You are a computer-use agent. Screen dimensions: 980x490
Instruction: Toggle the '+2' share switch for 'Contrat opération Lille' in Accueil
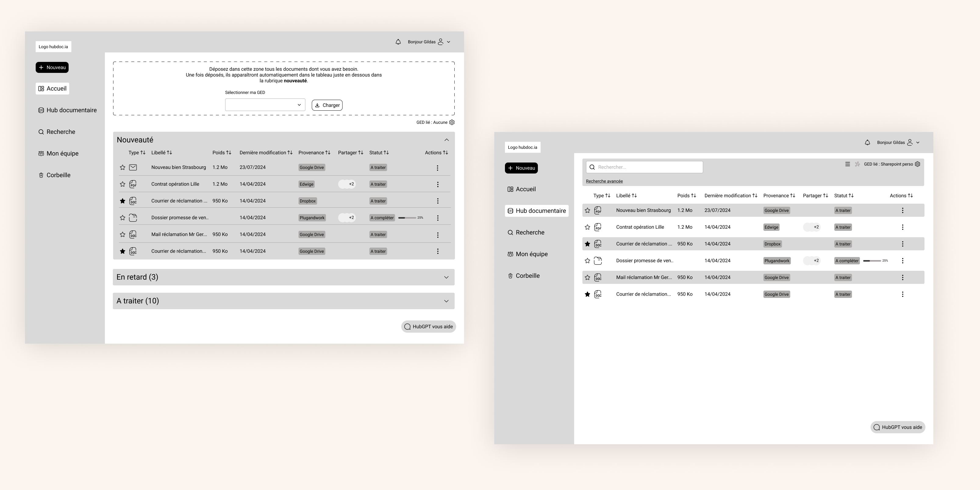tap(347, 184)
